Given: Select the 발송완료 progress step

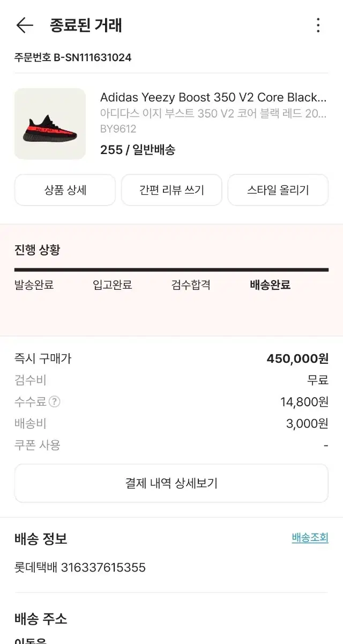Looking at the screenshot, I should pyautogui.click(x=34, y=285).
